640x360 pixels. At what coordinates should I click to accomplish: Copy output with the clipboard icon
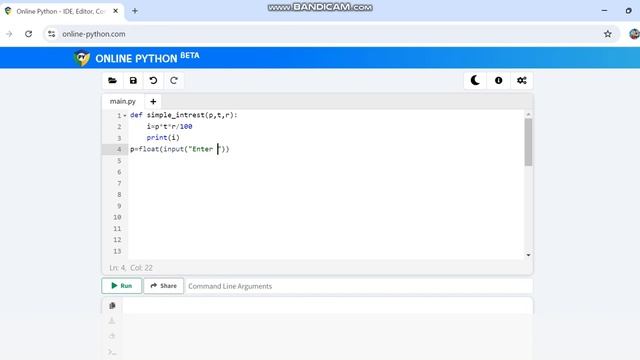(112, 305)
